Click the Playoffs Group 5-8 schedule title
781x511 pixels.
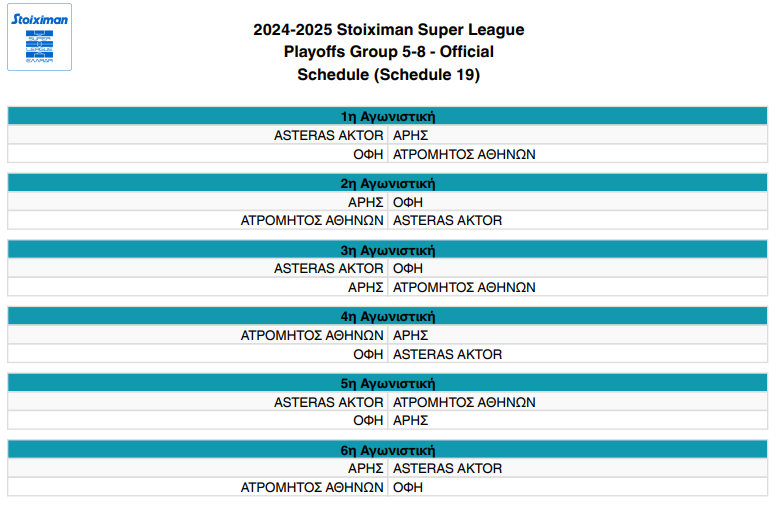tap(389, 52)
